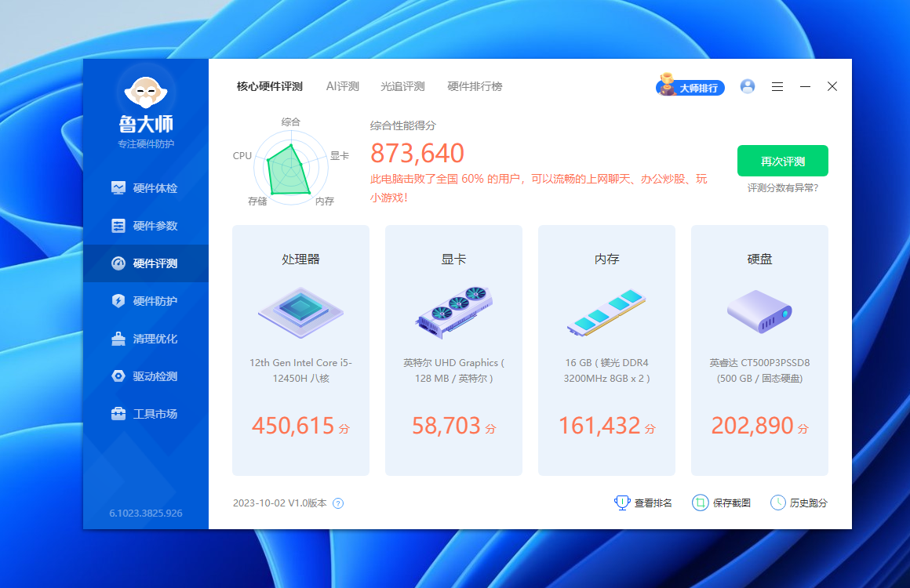Click the green 再次评测 button
The image size is (910, 588).
click(x=782, y=161)
